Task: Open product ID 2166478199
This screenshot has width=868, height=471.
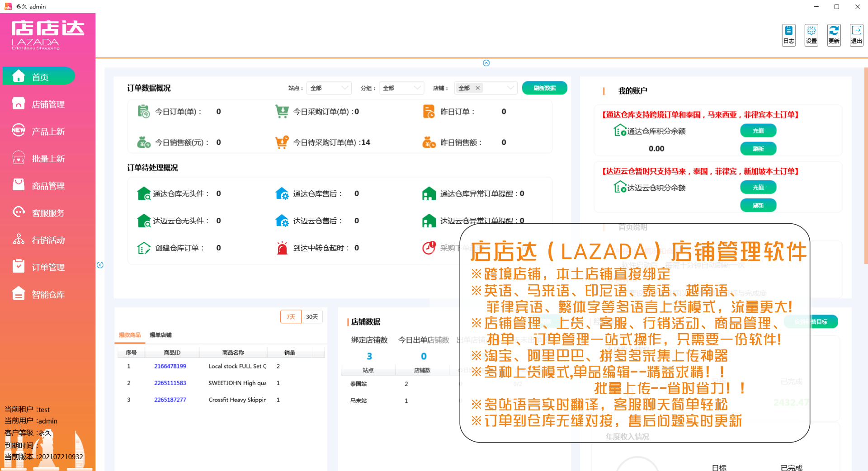Action: point(170,366)
